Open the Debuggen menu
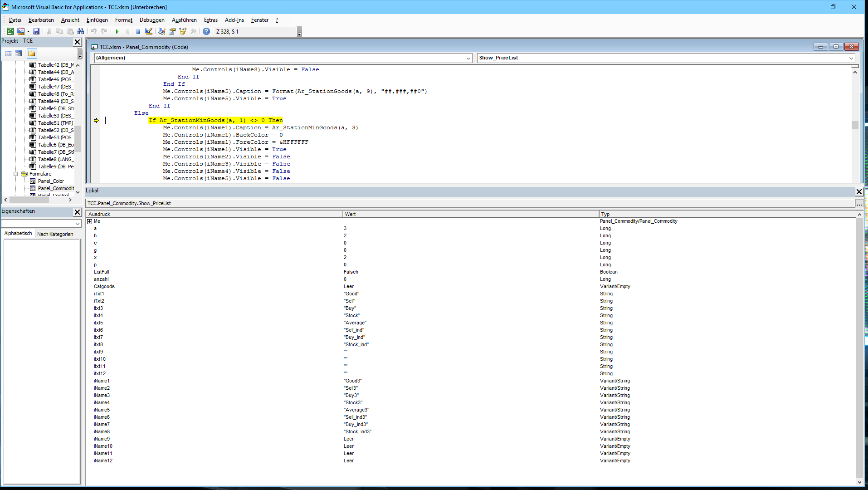The width and height of the screenshot is (868, 490). pyautogui.click(x=152, y=20)
